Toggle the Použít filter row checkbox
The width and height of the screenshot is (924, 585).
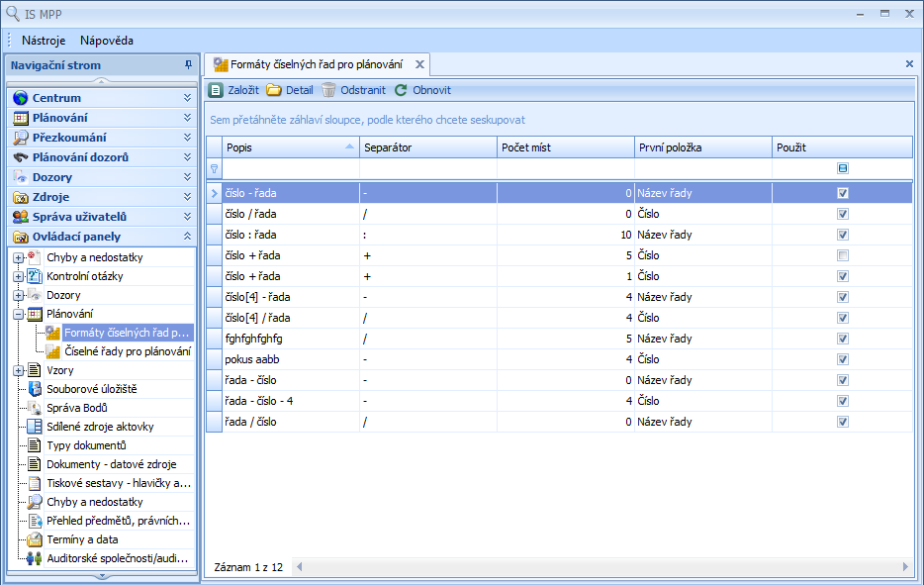coord(843,168)
